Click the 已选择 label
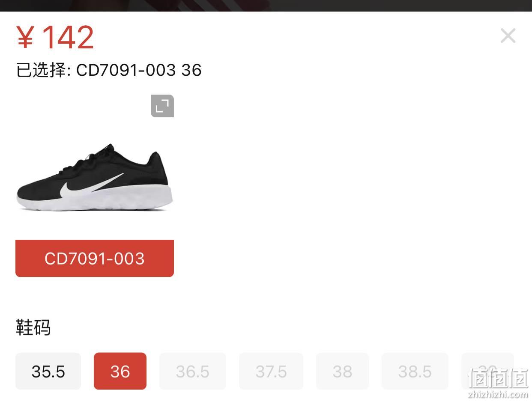 point(41,70)
